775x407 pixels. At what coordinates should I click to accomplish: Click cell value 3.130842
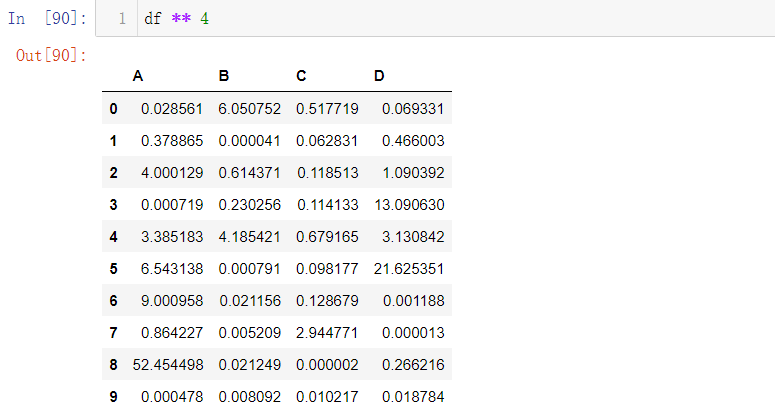[x=413, y=237]
